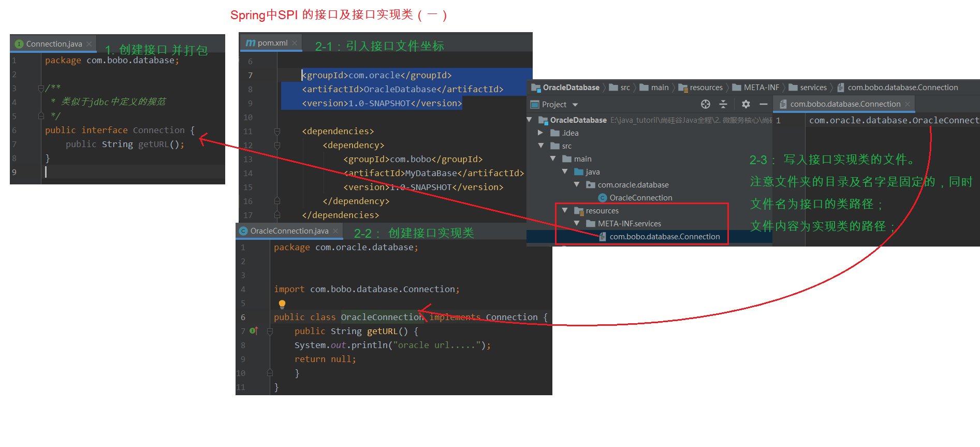This screenshot has height=447, width=980.
Task: Select the com.oracle.database package row
Action: click(x=649, y=185)
